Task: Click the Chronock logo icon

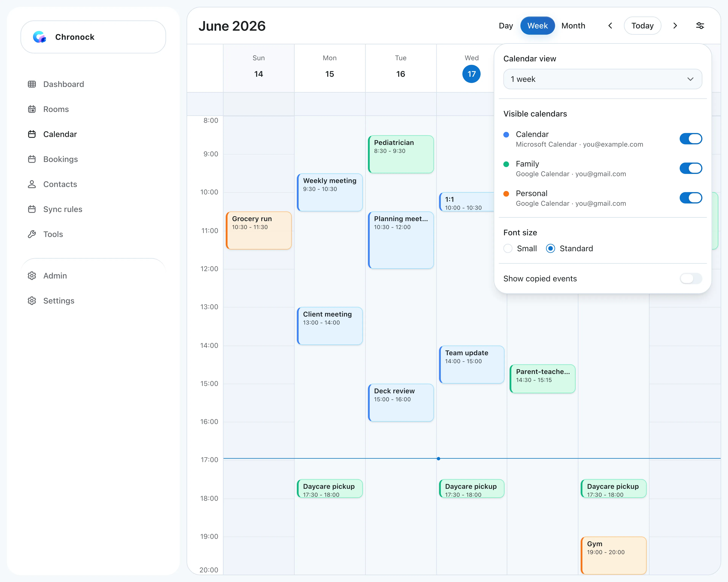Action: click(x=39, y=37)
